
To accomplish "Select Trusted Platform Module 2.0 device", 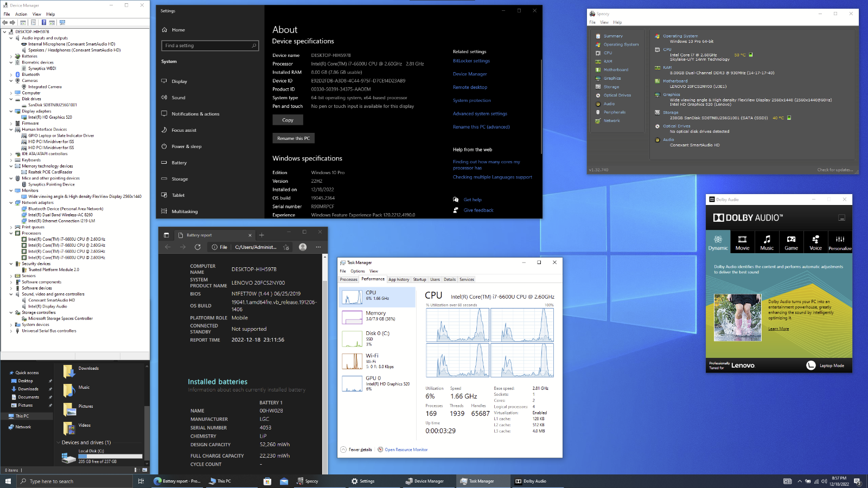I will coord(53,269).
